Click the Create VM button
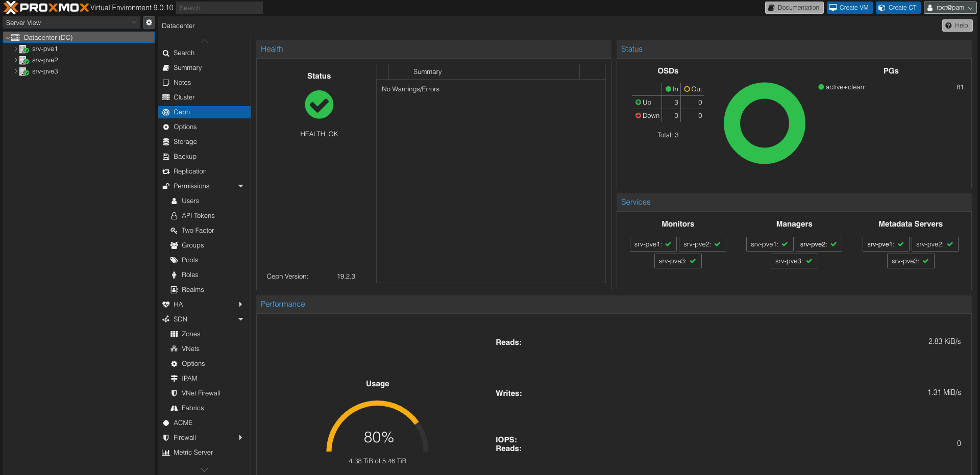This screenshot has height=475, width=980. coord(849,7)
